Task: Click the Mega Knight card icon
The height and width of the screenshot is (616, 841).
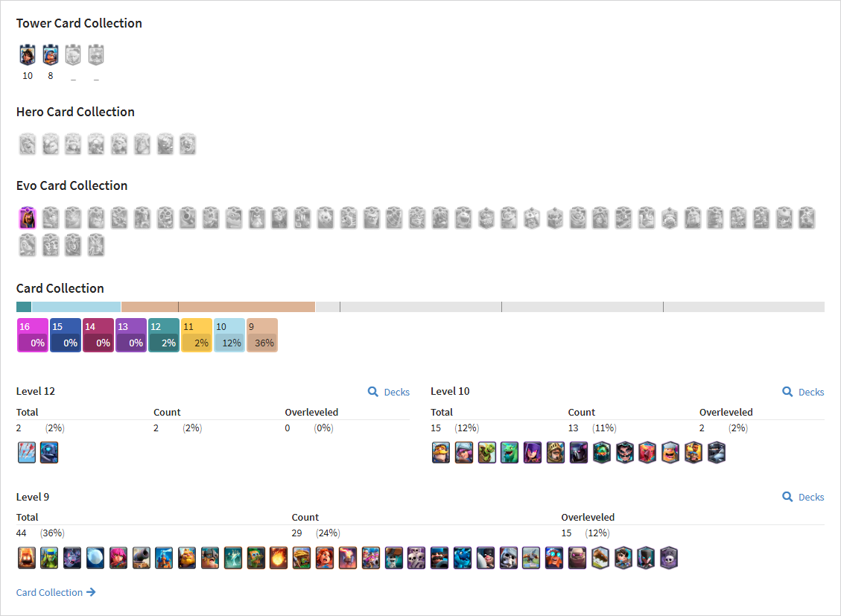Action: [717, 452]
